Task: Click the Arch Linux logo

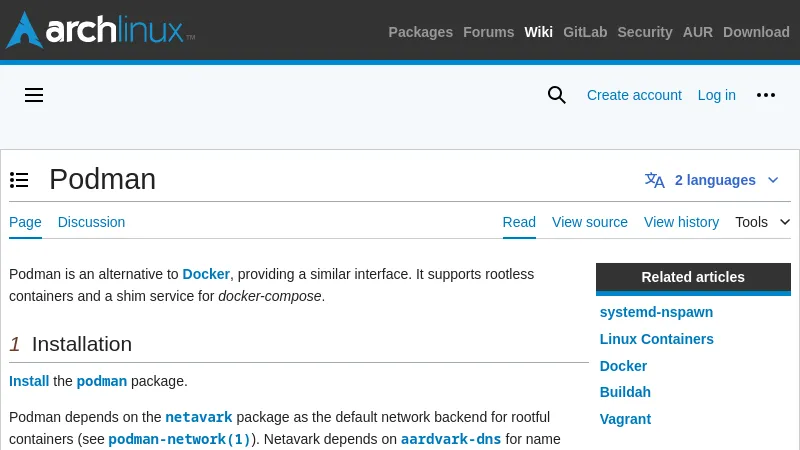Action: pyautogui.click(x=100, y=31)
